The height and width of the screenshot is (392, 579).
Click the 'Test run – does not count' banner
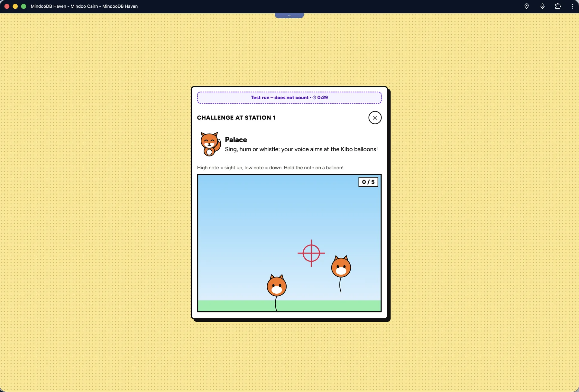click(x=289, y=98)
